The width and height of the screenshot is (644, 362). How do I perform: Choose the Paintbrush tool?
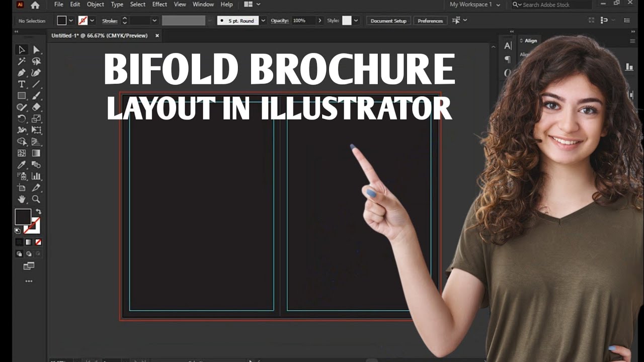pos(36,96)
